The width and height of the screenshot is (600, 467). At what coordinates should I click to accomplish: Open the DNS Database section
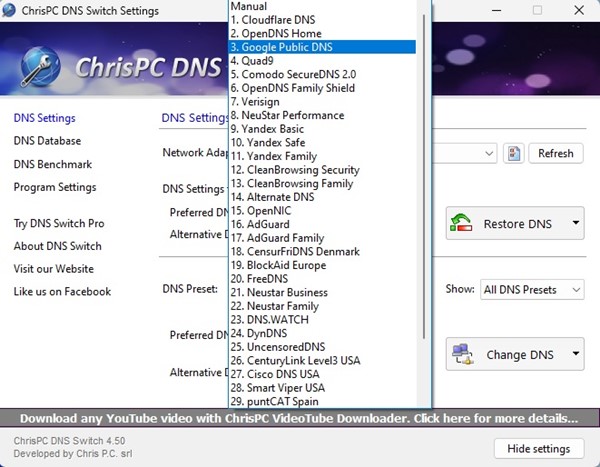pos(47,141)
